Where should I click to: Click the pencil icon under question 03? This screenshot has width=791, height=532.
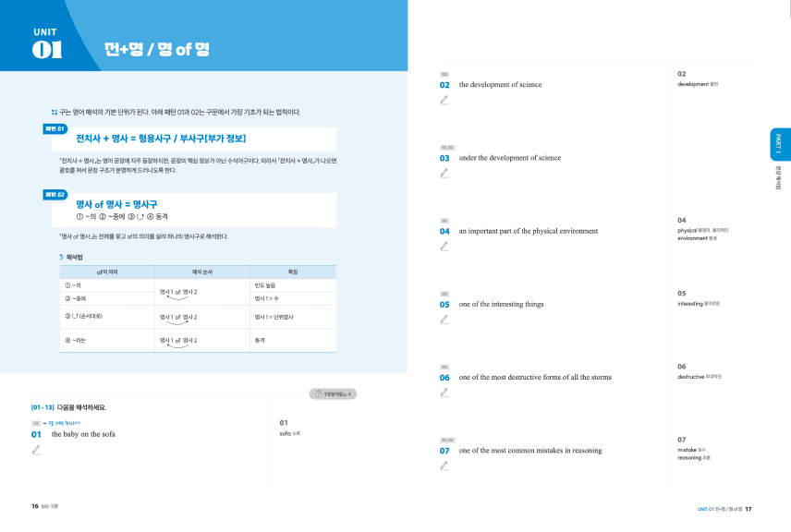(444, 173)
